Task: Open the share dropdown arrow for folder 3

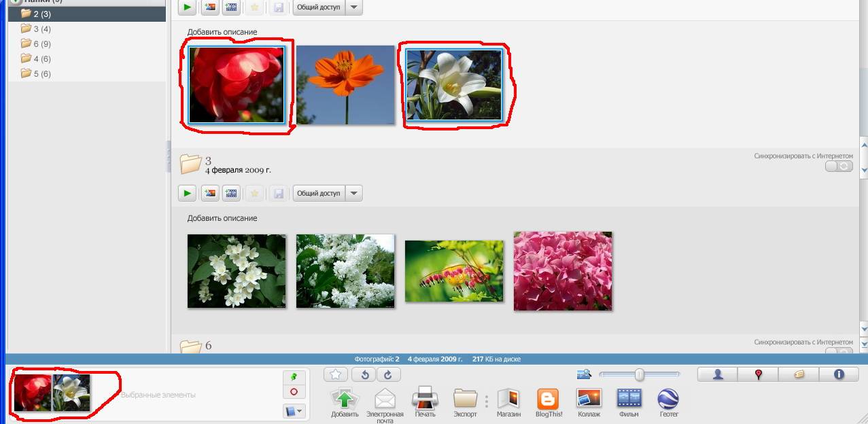Action: point(353,193)
